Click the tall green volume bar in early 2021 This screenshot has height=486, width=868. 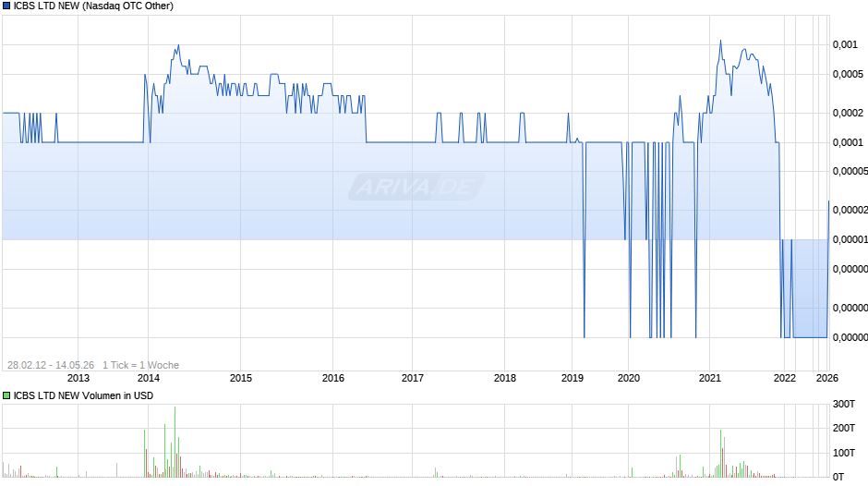pos(721,454)
